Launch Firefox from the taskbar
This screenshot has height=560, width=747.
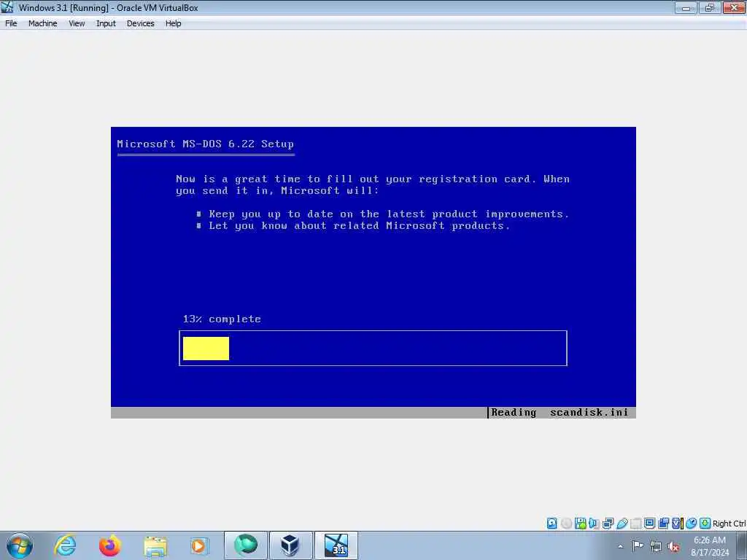[x=110, y=545]
